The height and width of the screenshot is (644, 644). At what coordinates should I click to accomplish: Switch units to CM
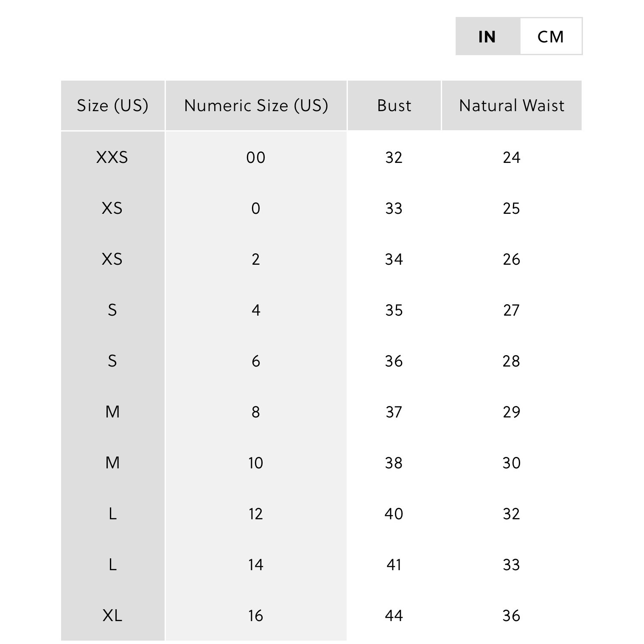[551, 36]
